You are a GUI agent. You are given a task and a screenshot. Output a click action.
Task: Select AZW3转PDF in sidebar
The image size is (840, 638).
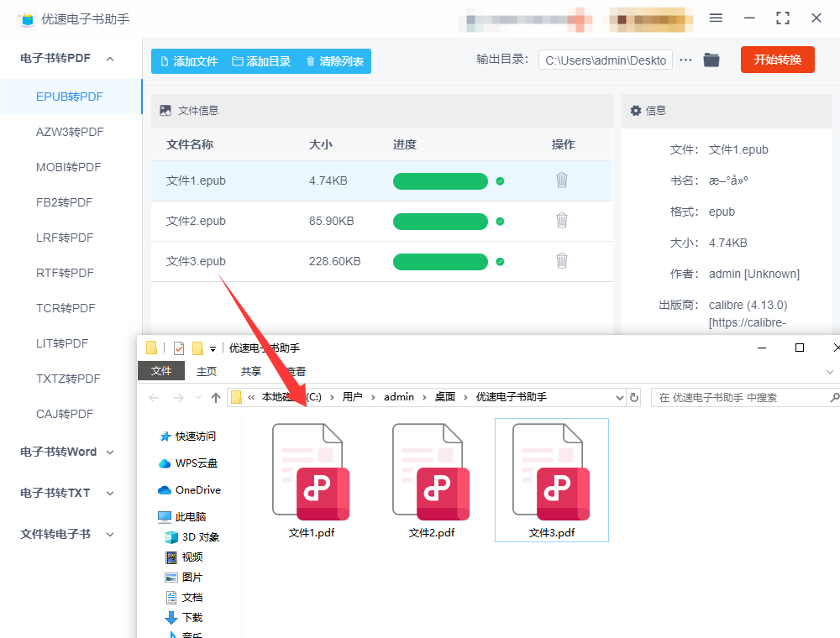coord(70,132)
